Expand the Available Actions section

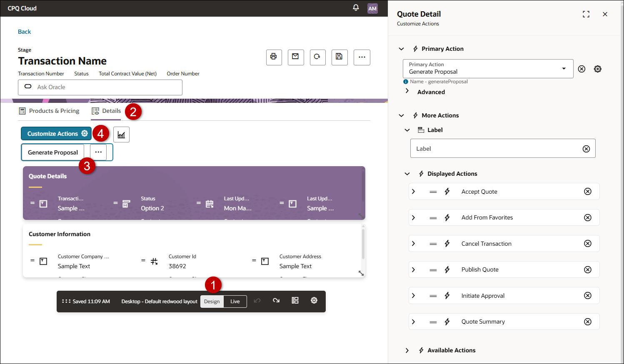407,350
